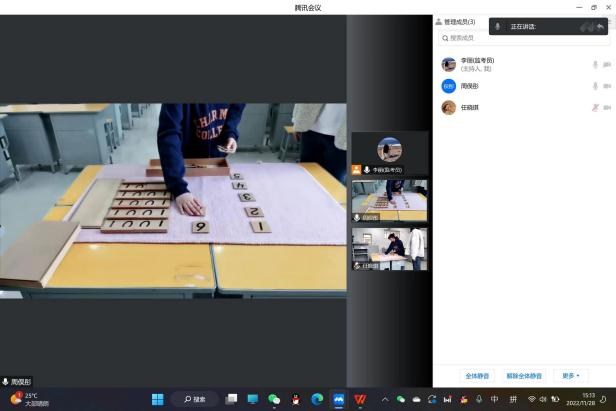The width and height of the screenshot is (616, 411).
Task: Toggle the camera icon in 李丽(监考员)'s member row
Action: tap(607, 64)
